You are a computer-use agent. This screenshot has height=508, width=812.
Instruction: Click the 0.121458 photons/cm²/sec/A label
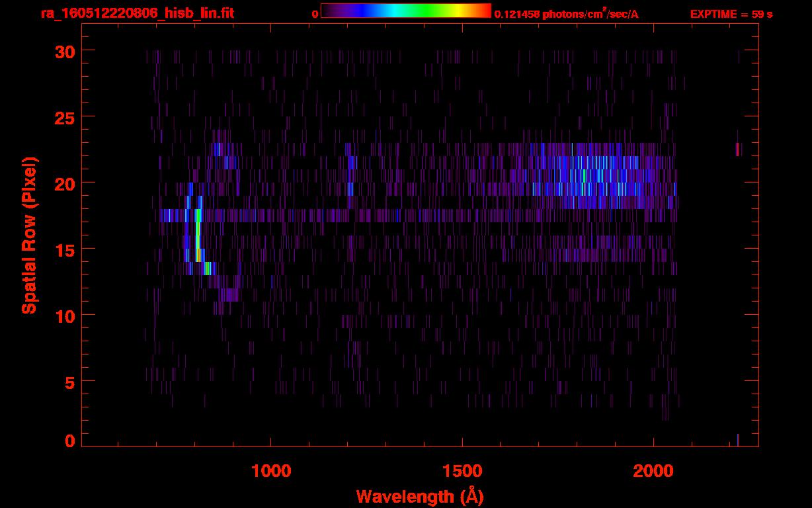click(567, 13)
